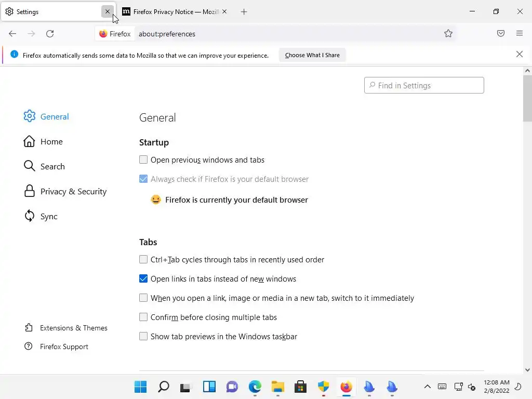532x399 pixels.
Task: Enable Open previous windows and tabs
Action: [x=143, y=159]
